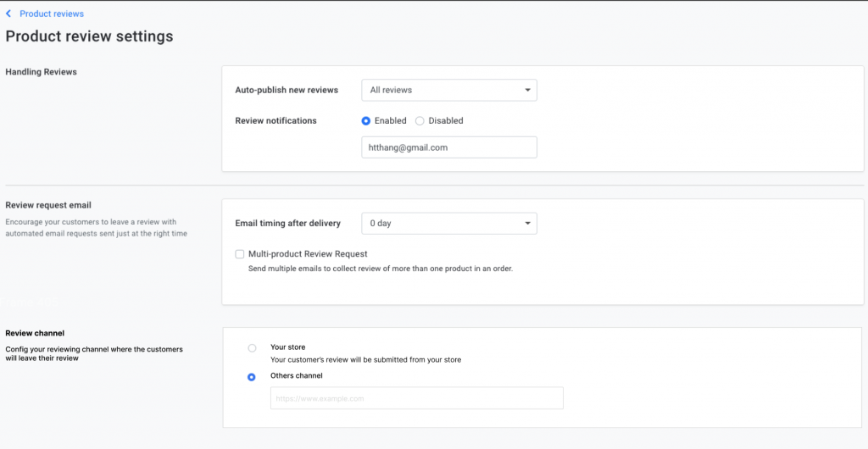The width and height of the screenshot is (868, 449).
Task: Choose the Others channel radio option
Action: (x=251, y=377)
